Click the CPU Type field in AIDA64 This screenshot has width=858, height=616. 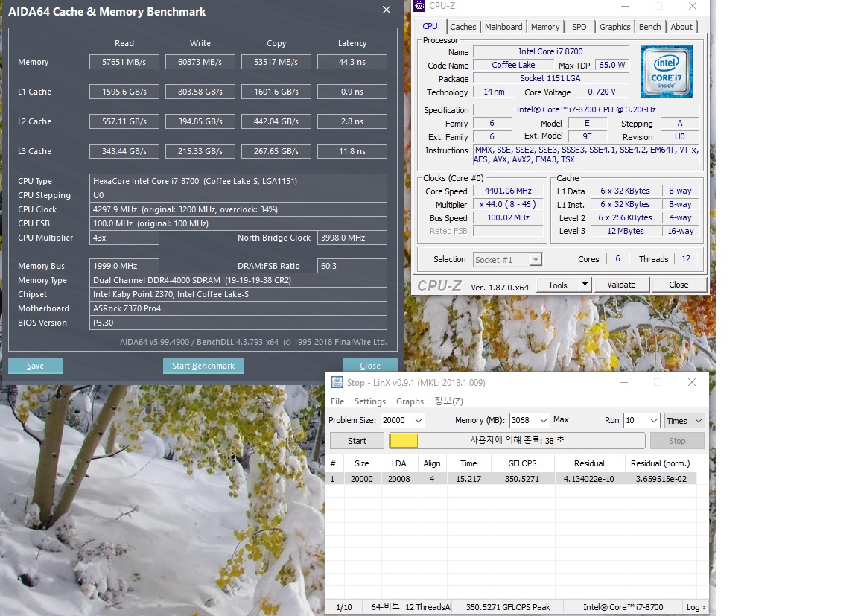pos(238,181)
